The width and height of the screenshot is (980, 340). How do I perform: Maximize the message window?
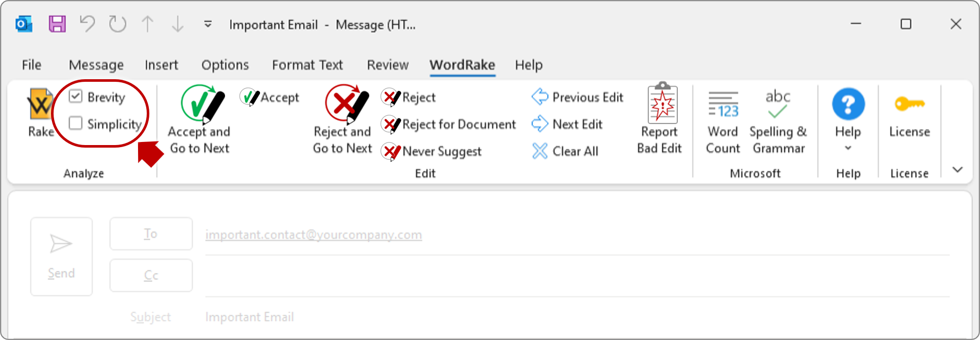906,24
